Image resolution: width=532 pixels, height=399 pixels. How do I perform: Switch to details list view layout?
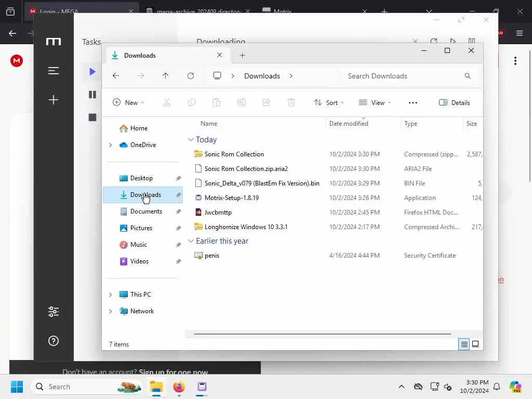click(464, 344)
